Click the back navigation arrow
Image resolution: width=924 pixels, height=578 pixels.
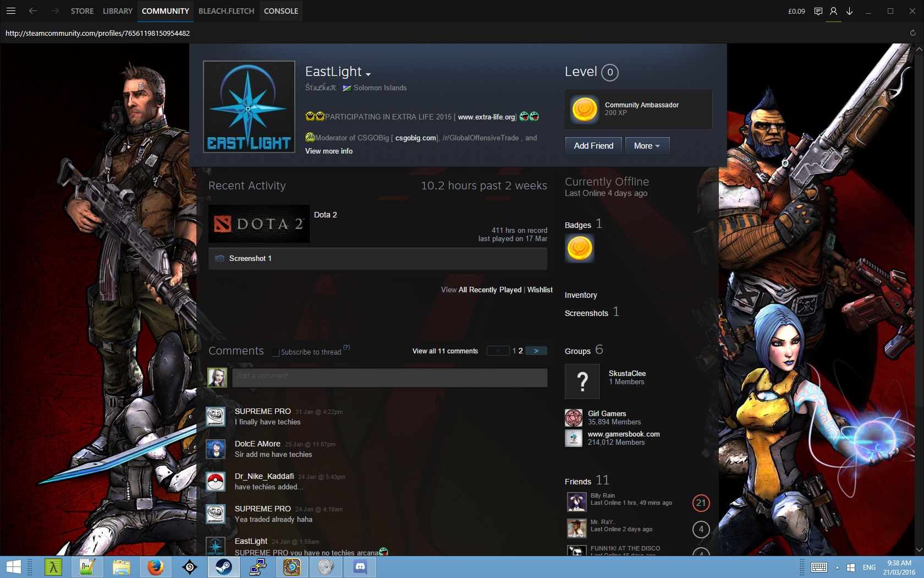33,11
